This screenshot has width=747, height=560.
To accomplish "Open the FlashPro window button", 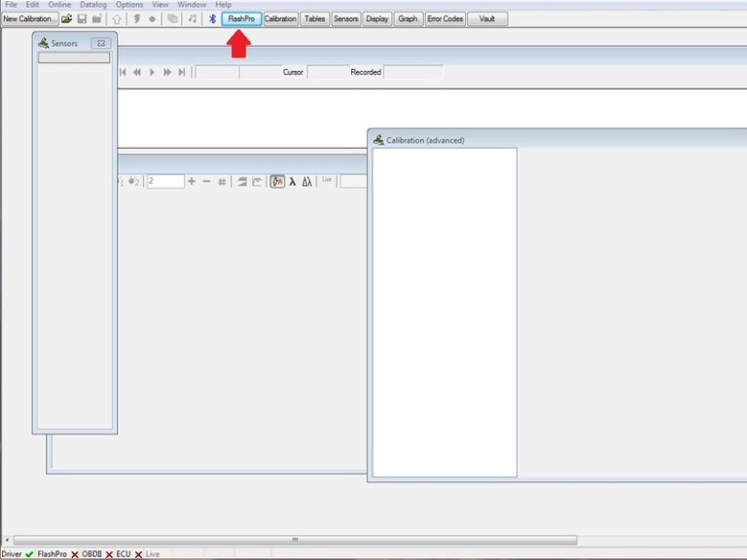I will (x=241, y=19).
